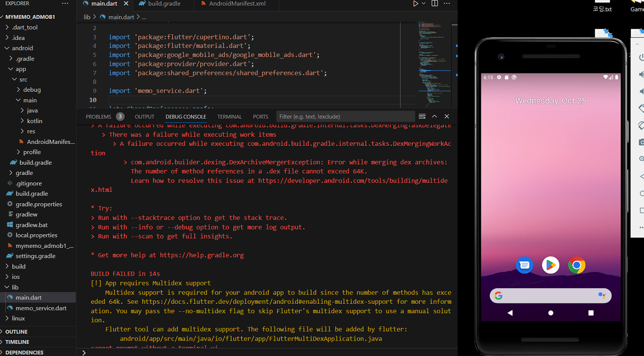Switch to the TERMINAL tab

click(x=229, y=117)
